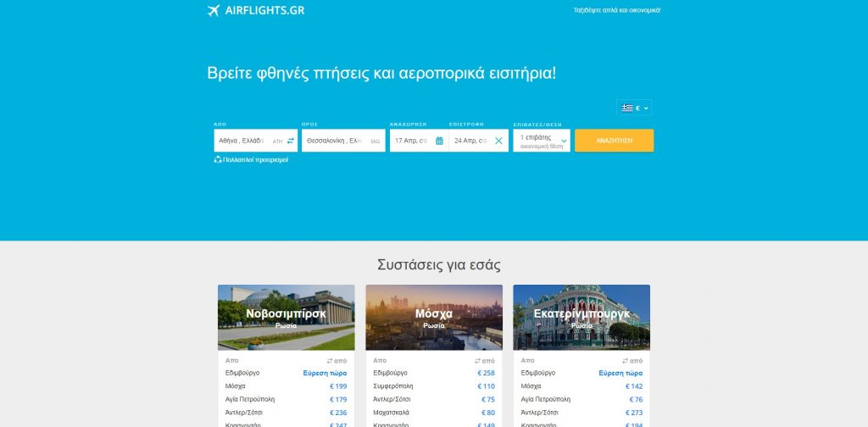Open the Νοβοσιμπίρσκ destination image

click(287, 318)
